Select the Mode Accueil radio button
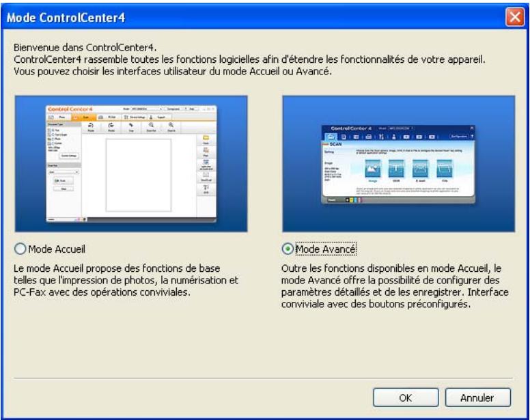530x420 pixels. point(20,249)
